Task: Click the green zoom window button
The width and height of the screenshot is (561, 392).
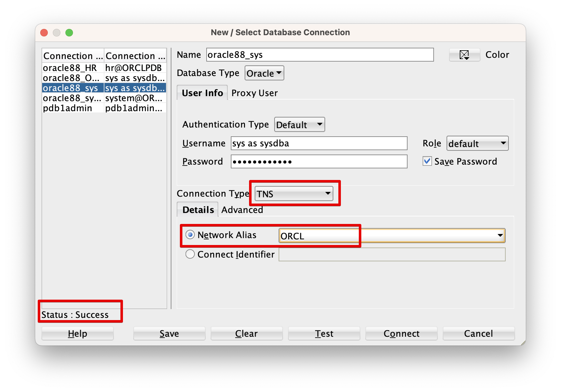Action: click(x=69, y=33)
